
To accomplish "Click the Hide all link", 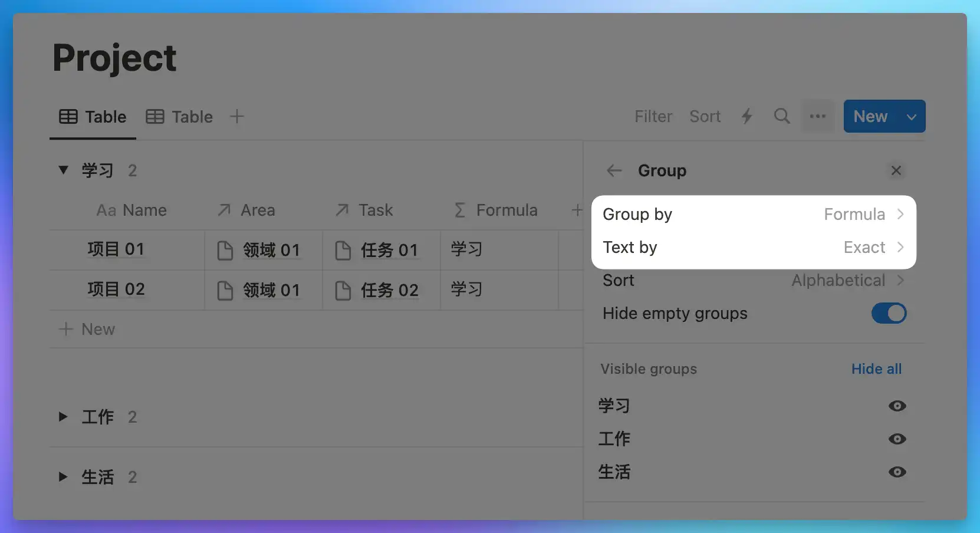I will [876, 369].
